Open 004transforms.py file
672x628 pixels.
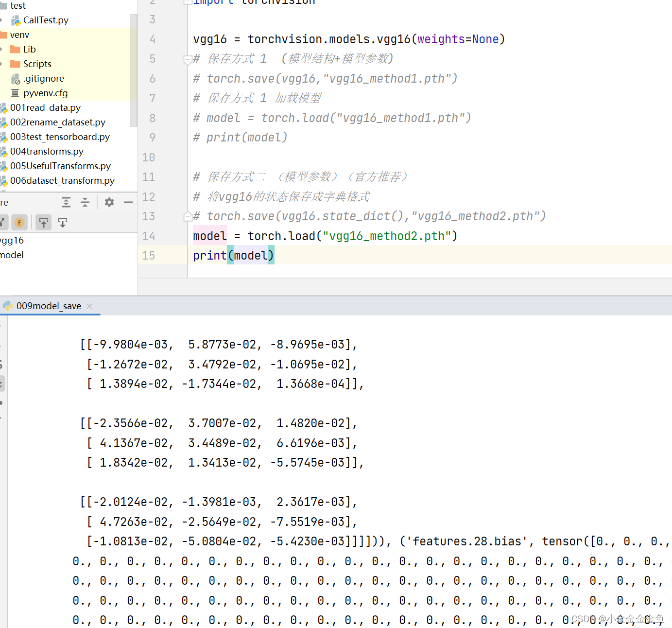click(47, 151)
